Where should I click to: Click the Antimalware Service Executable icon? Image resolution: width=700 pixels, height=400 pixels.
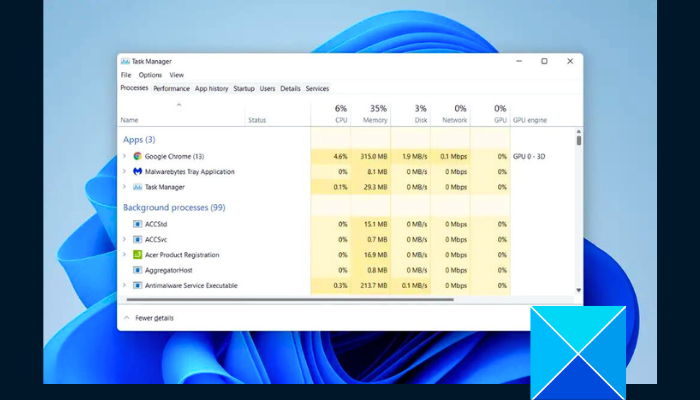coord(138,285)
